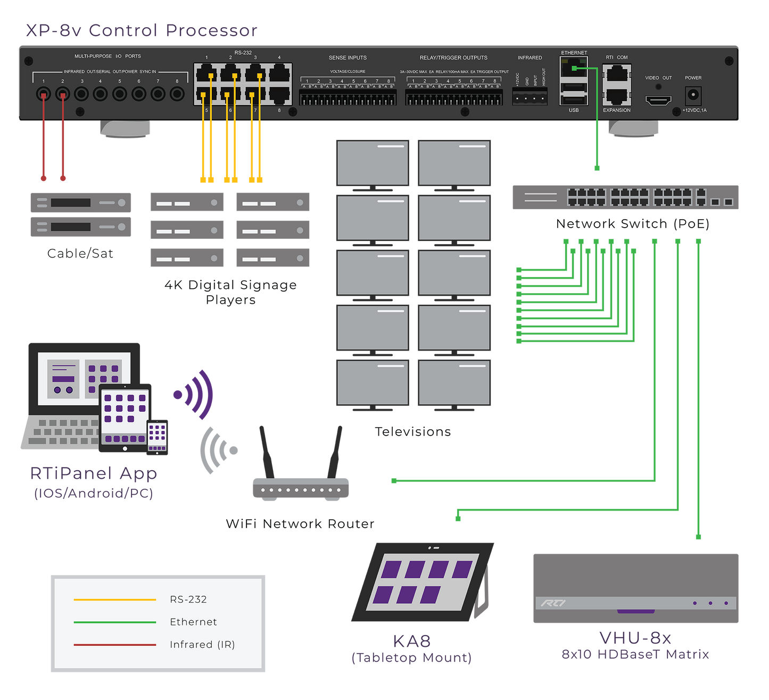Click the 'KA8' label
This screenshot has height=700, width=769.
click(x=412, y=641)
